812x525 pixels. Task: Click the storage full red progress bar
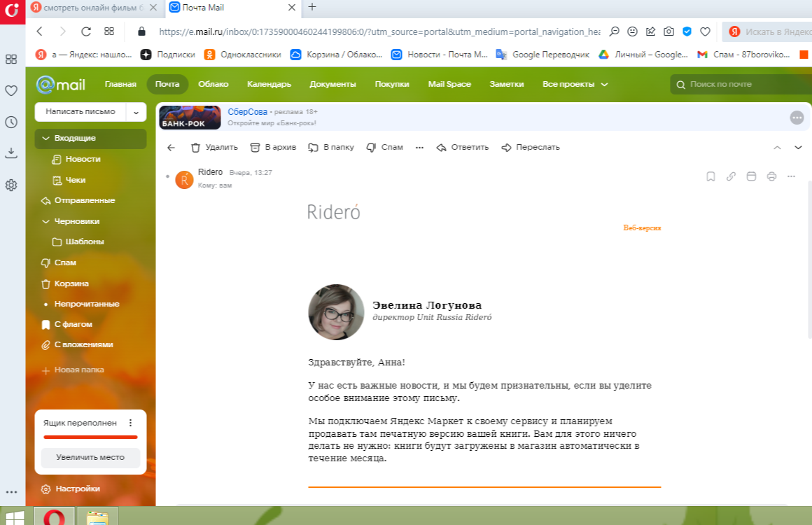click(90, 437)
